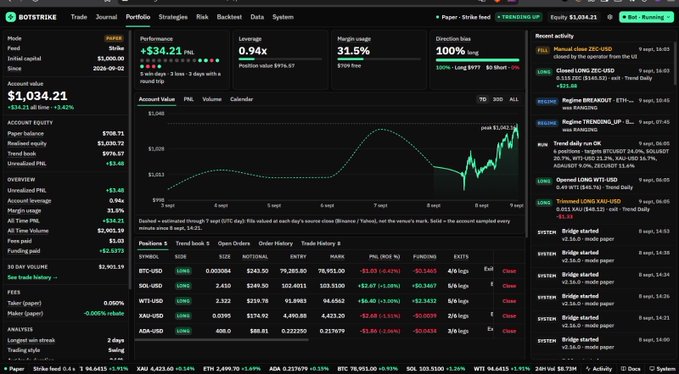Select the ALL chart range

(x=514, y=99)
